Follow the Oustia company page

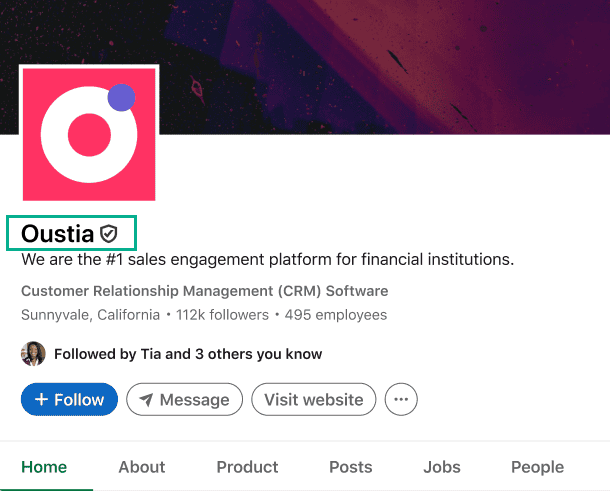tap(69, 400)
